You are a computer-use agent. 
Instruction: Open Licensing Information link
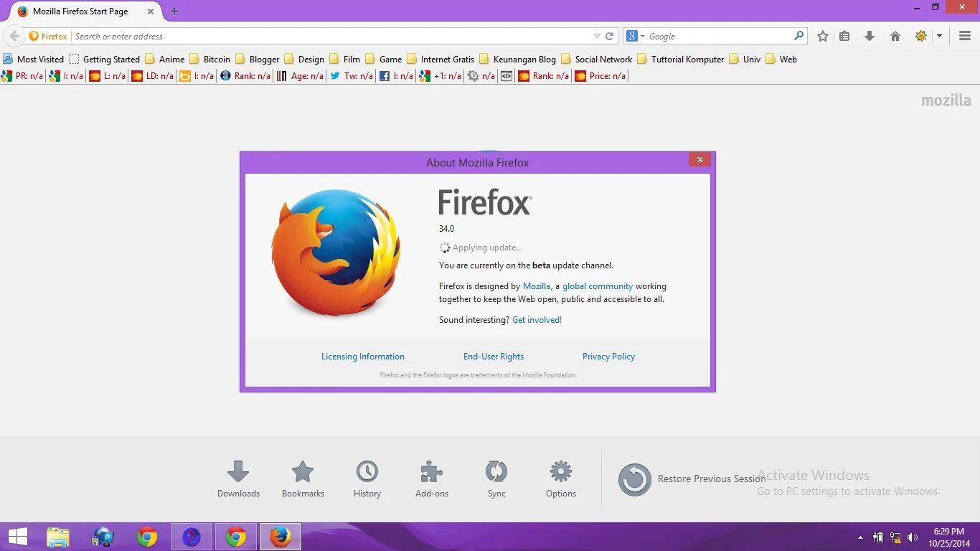[x=363, y=357]
